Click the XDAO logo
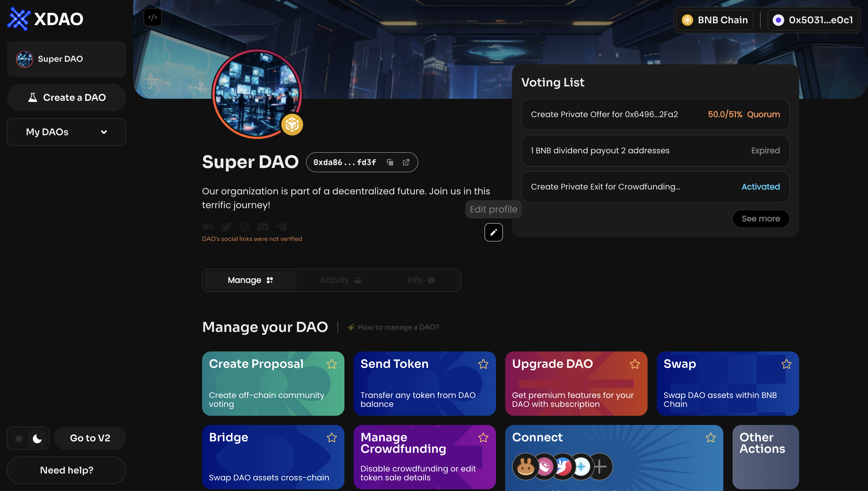 (45, 19)
